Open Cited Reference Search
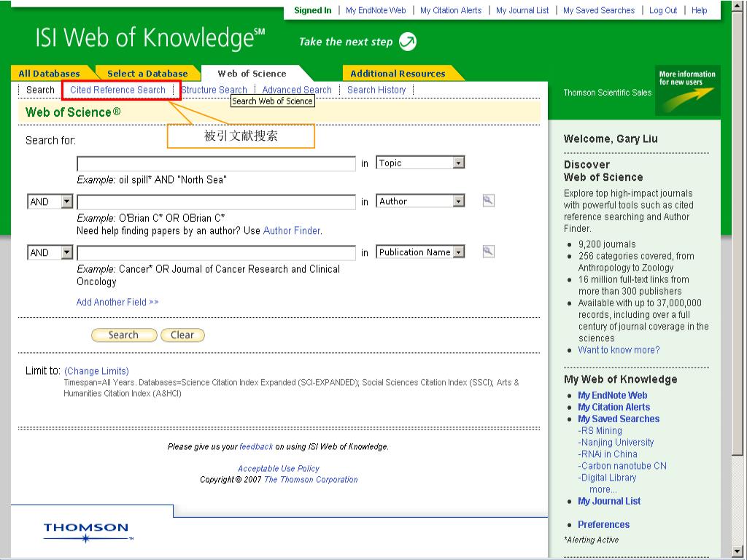Viewport: 747px width, 560px height. pos(117,90)
